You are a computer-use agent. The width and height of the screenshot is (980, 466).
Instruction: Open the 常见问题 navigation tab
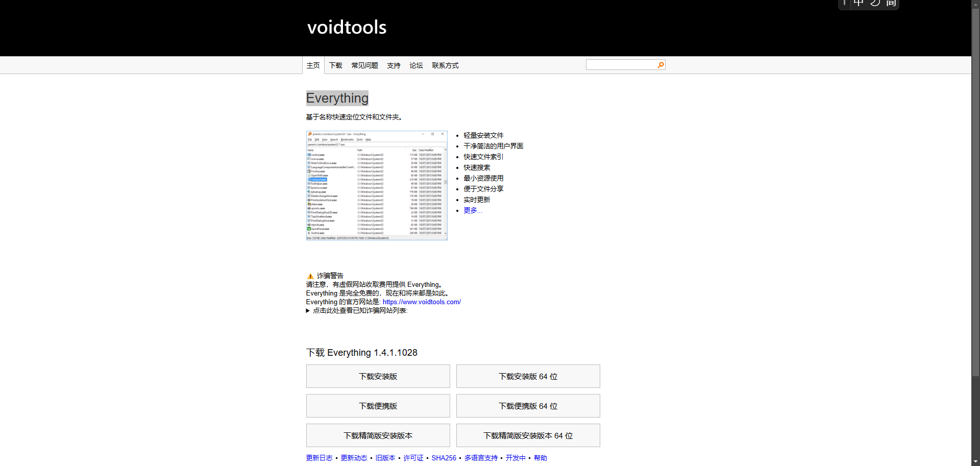(x=364, y=65)
